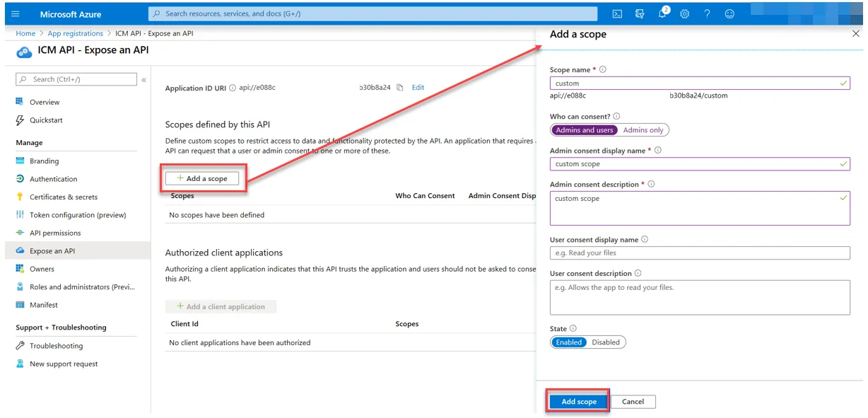This screenshot has height=418, width=868.
Task: Open the directory and subscription filter icon
Action: [x=640, y=14]
